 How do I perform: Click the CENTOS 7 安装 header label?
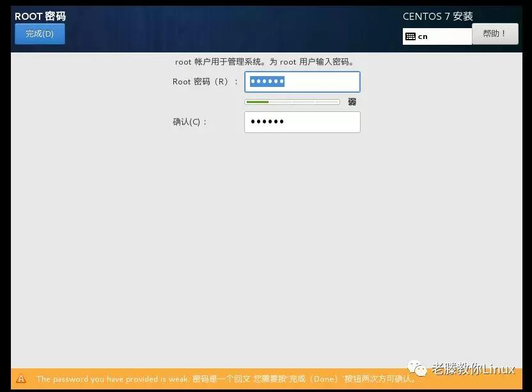point(437,16)
